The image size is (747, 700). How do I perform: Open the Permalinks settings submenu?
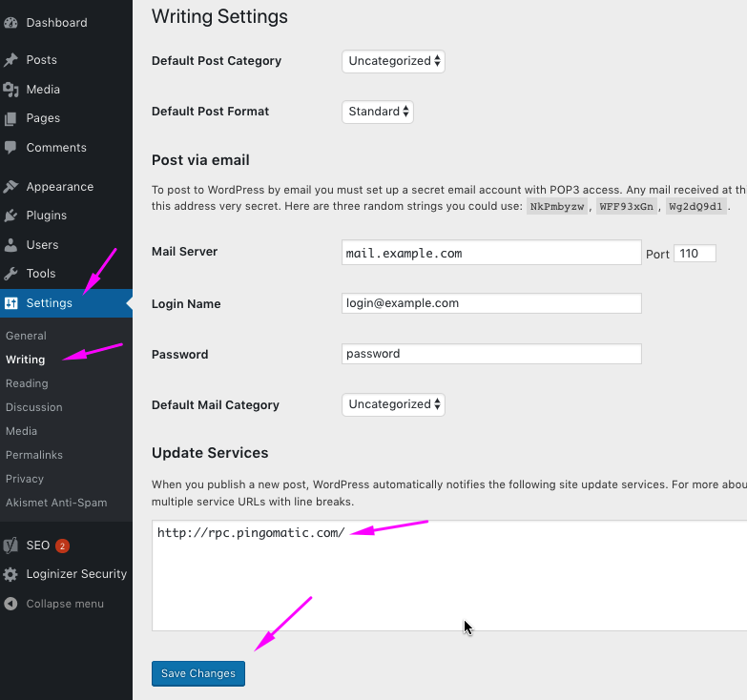[34, 455]
